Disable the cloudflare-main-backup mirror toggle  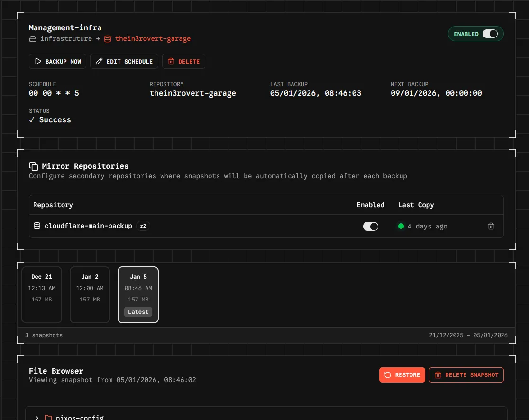[370, 227]
